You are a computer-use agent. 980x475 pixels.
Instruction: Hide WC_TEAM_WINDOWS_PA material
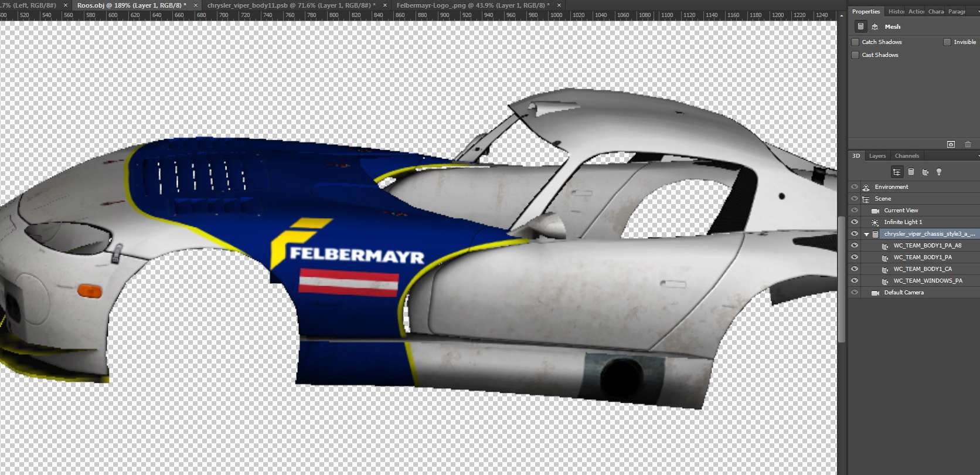855,280
